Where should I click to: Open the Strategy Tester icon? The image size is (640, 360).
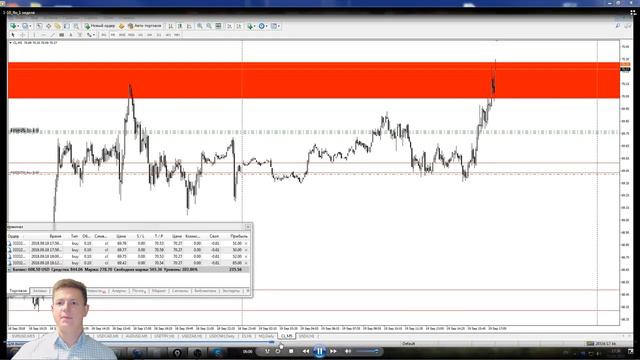(76, 26)
